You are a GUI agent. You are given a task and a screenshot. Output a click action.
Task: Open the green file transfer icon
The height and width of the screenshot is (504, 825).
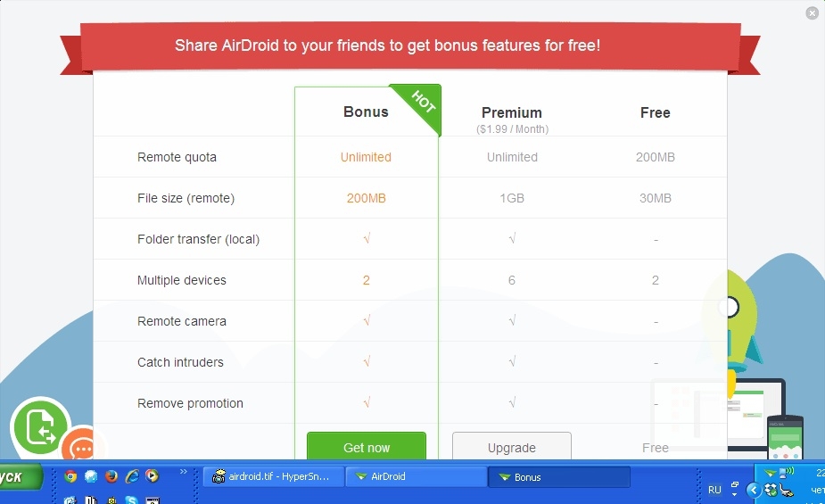(40, 426)
